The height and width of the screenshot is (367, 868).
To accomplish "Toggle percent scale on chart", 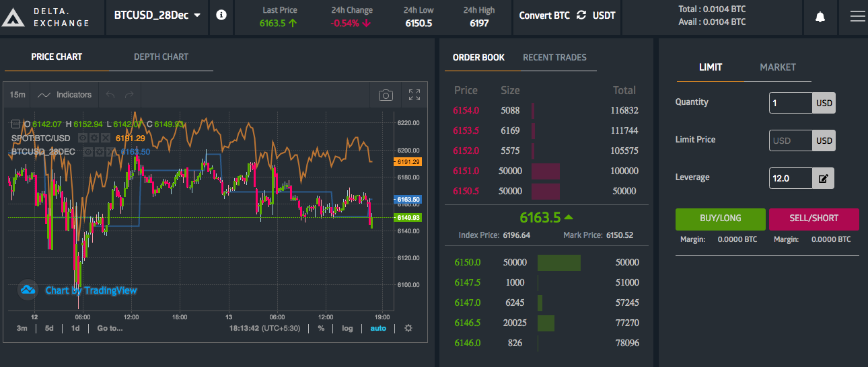I will [321, 328].
